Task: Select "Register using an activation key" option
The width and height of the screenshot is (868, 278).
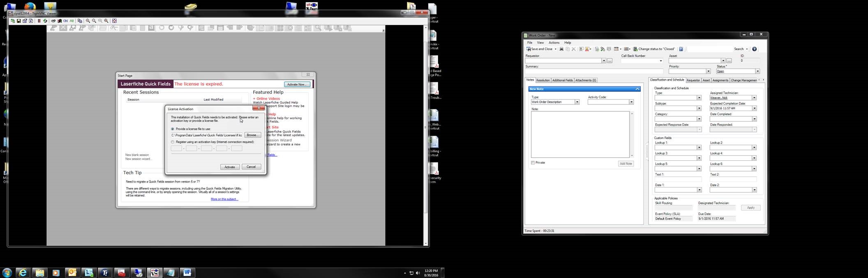Action: pos(173,142)
